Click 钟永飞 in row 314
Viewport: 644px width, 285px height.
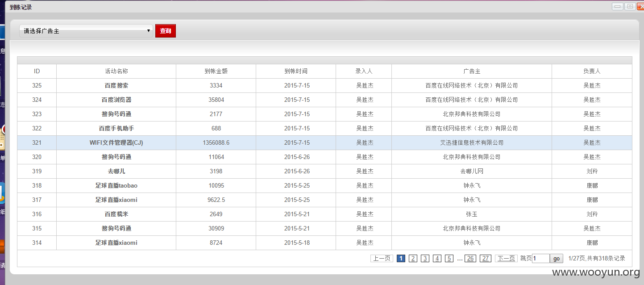pyautogui.click(x=472, y=243)
